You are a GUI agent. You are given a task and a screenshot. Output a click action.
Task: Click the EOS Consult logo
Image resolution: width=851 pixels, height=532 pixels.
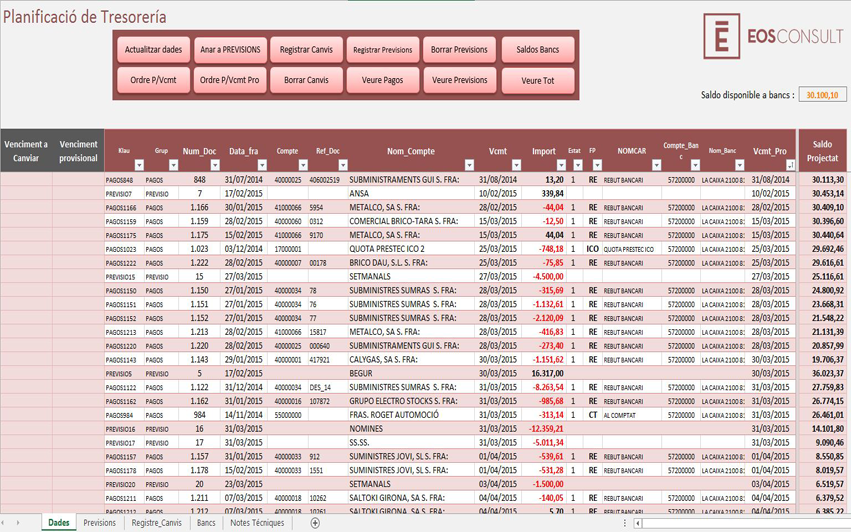[772, 37]
